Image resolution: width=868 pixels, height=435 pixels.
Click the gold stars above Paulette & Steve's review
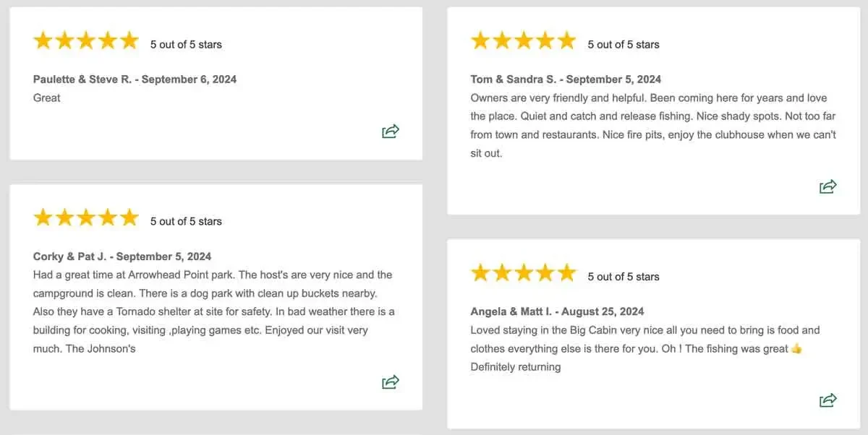point(85,41)
